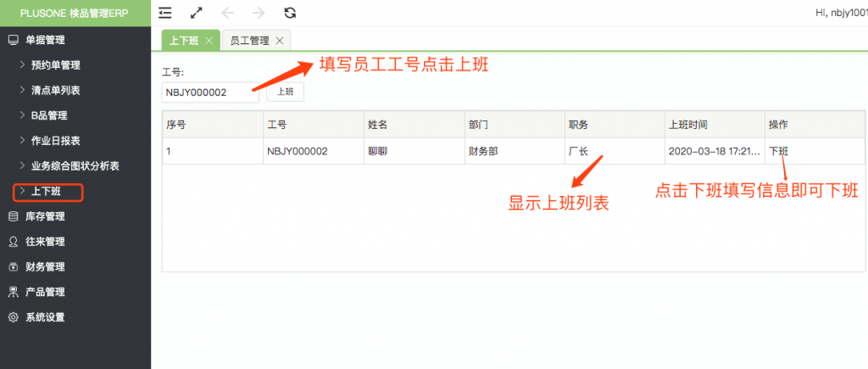The width and height of the screenshot is (868, 369).
Task: Expand the 作业日报表 chevron
Action: point(22,140)
